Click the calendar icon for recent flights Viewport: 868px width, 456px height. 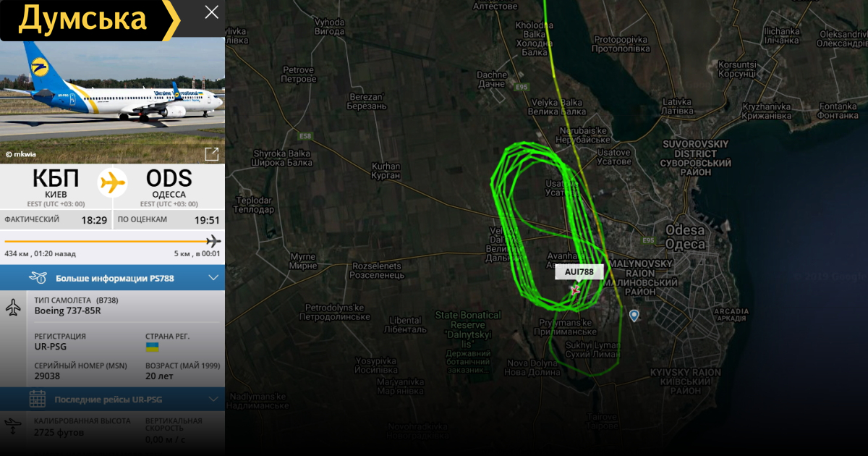click(38, 399)
